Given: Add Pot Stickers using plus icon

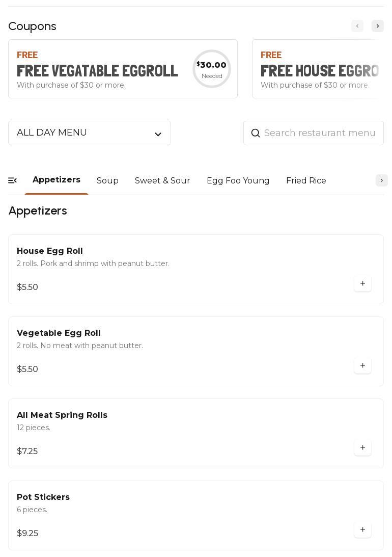Looking at the screenshot, I should 362,530.
